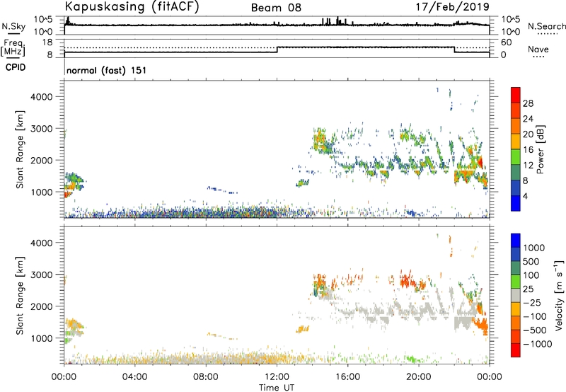Click the '-1000' velocity colorbar tick
This screenshot has width=566, height=392.
click(537, 344)
